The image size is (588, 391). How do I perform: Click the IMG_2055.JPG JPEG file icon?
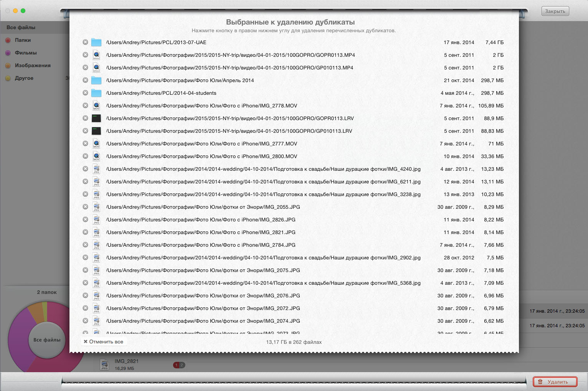(96, 207)
